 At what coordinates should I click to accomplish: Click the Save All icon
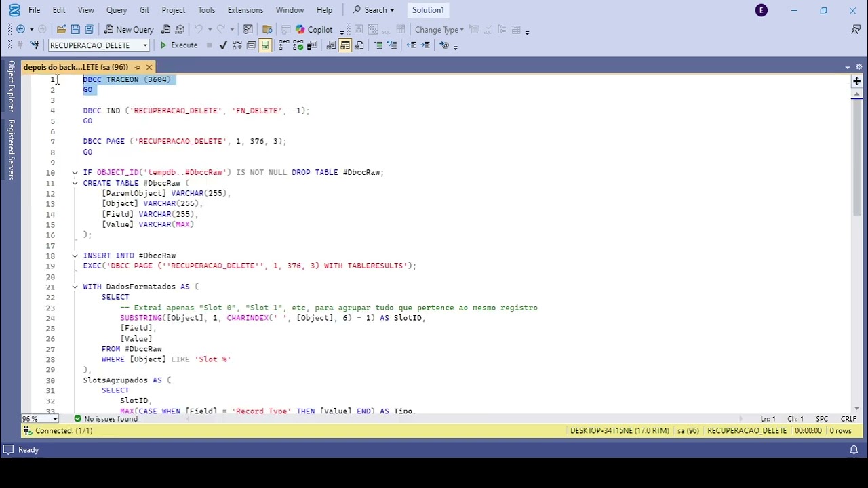89,29
